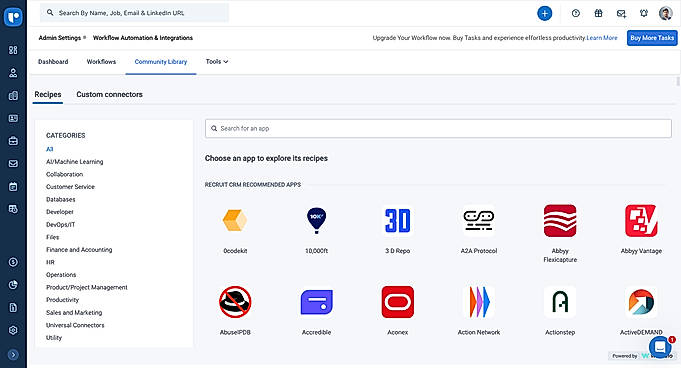Image resolution: width=681 pixels, height=368 pixels.
Task: Filter by Collaboration category
Action: 64,174
